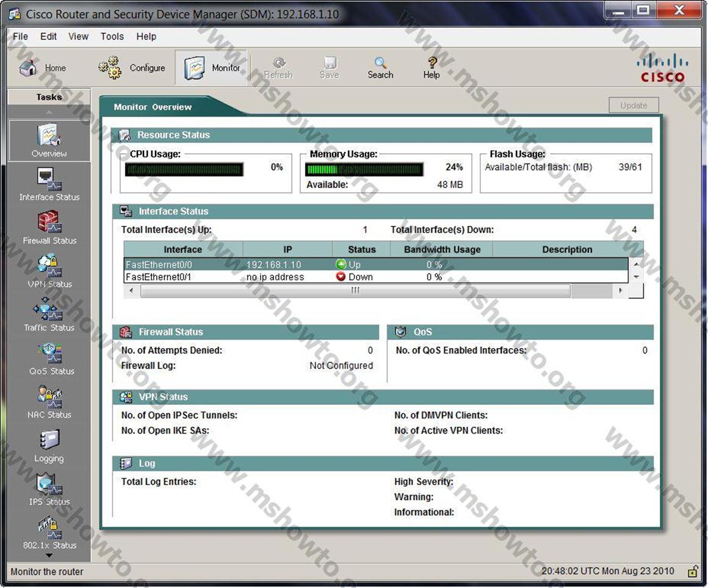Click the VPN Status section header icon
Viewport: 708px width, 588px height.
tap(126, 397)
